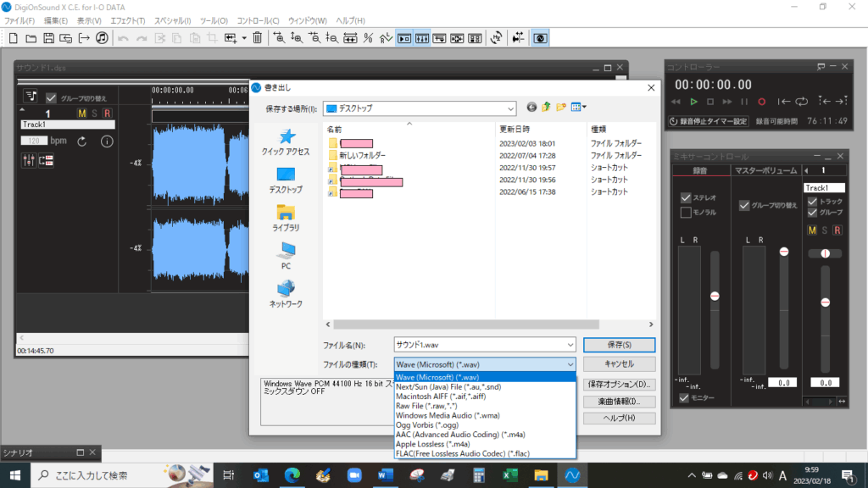
Task: Click the ヘルプ(H) button in dialog
Action: coord(619,419)
